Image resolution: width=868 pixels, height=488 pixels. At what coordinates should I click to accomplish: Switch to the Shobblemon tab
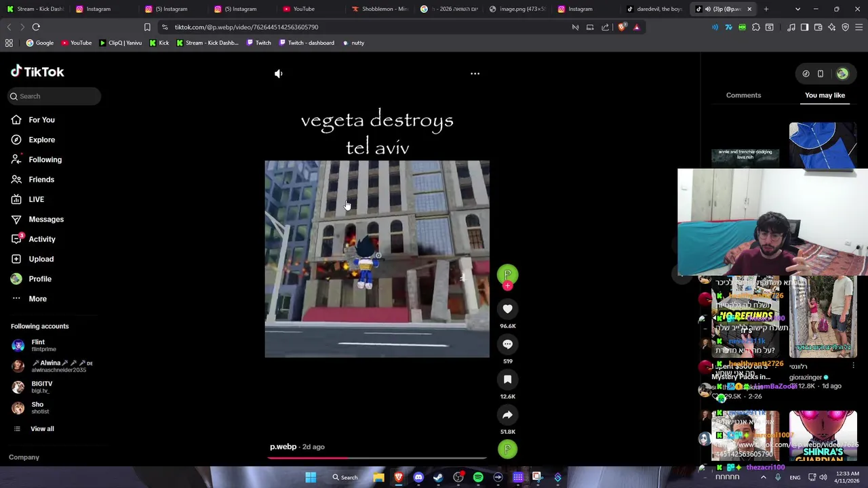tap(380, 9)
